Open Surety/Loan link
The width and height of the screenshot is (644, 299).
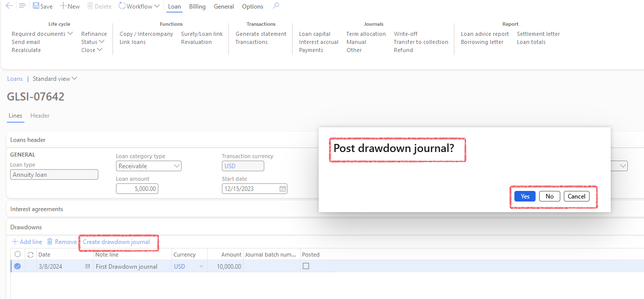(202, 34)
